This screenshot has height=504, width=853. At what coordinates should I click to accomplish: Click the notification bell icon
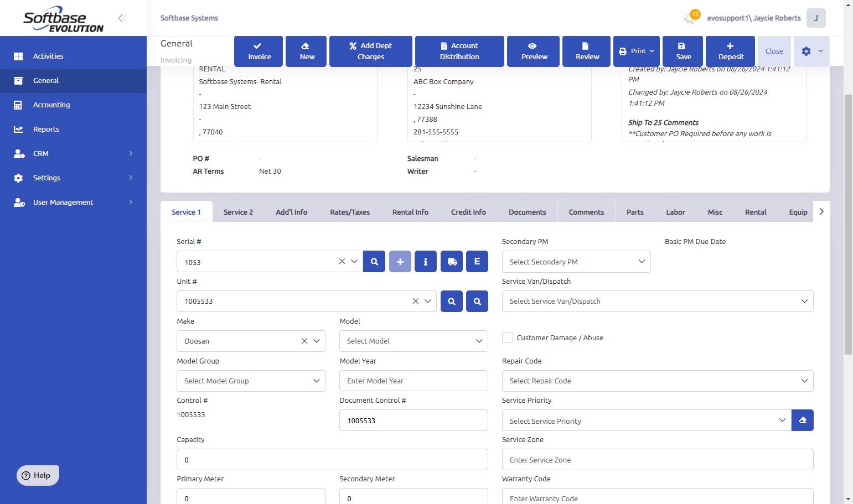[x=690, y=18]
